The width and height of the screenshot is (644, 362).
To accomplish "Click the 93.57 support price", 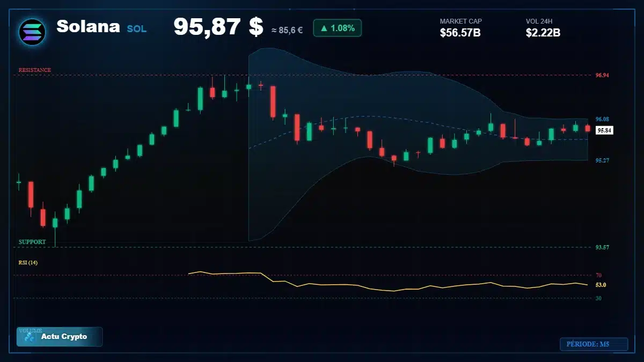I will [602, 247].
